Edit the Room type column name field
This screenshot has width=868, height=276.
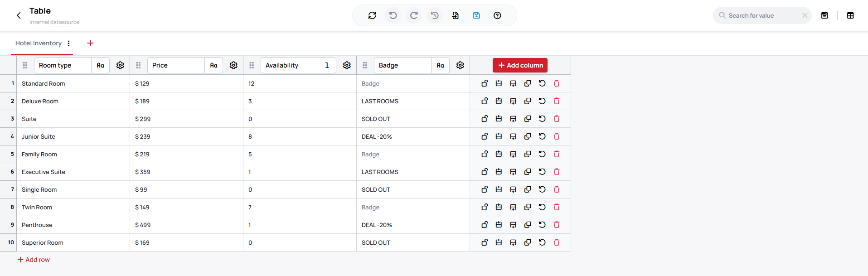point(63,65)
